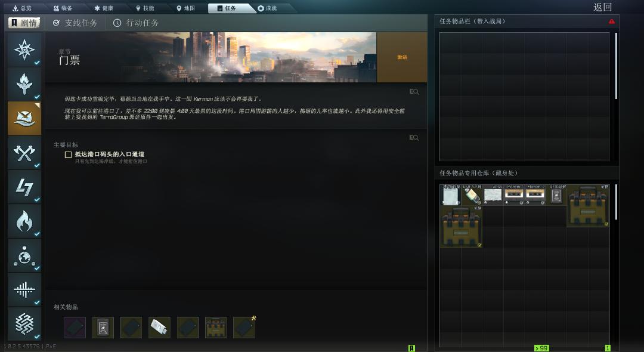This screenshot has height=352, width=644.
Task: Select the compass star chapter icon
Action: click(x=24, y=50)
